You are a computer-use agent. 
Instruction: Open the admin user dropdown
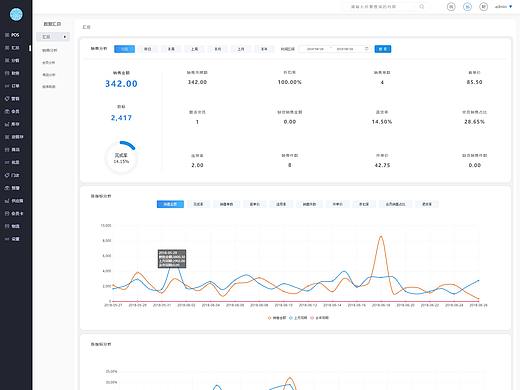503,6
